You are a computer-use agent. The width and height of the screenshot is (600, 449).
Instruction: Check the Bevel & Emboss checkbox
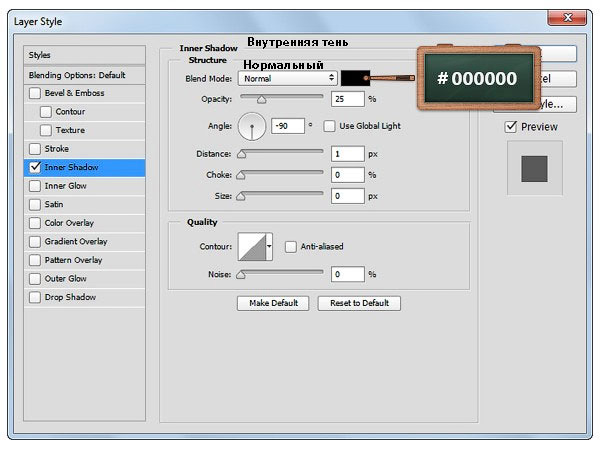[35, 93]
